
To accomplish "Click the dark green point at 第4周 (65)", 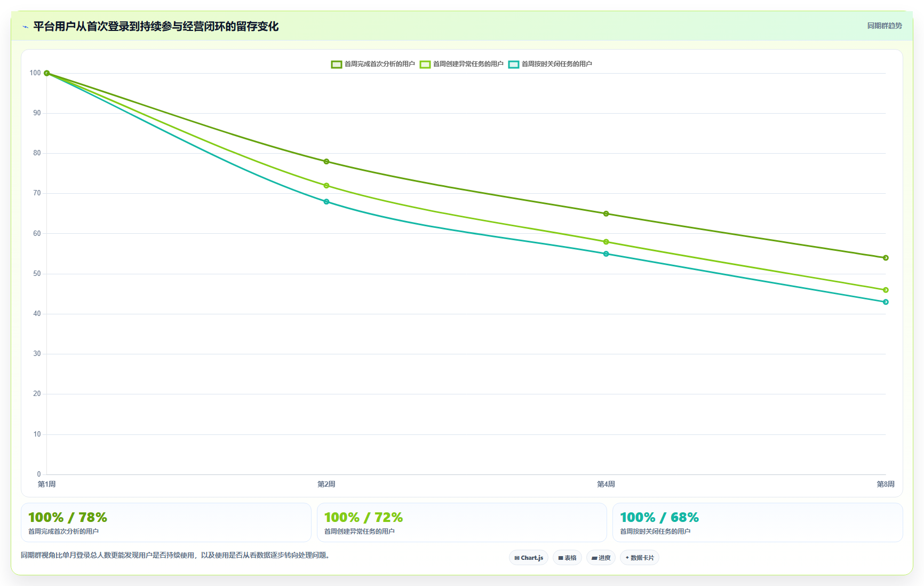I will (x=606, y=213).
